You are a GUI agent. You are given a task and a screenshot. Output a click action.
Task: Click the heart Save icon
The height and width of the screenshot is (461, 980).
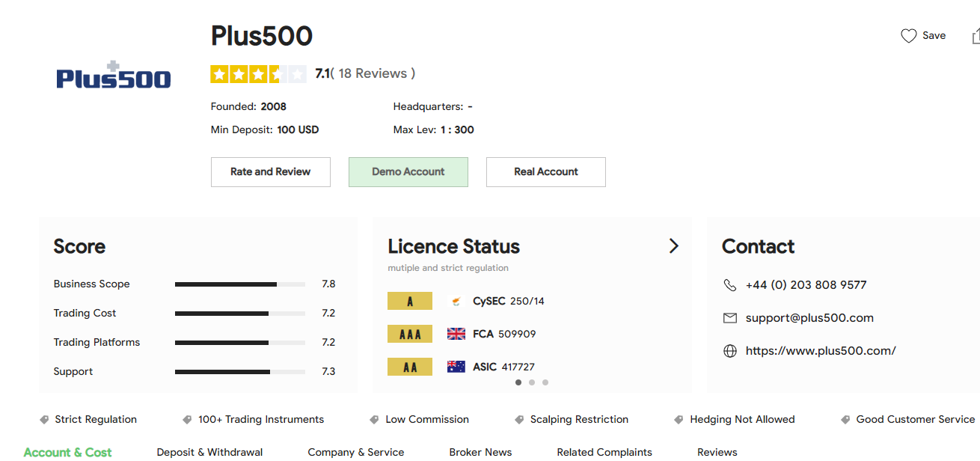pos(908,36)
